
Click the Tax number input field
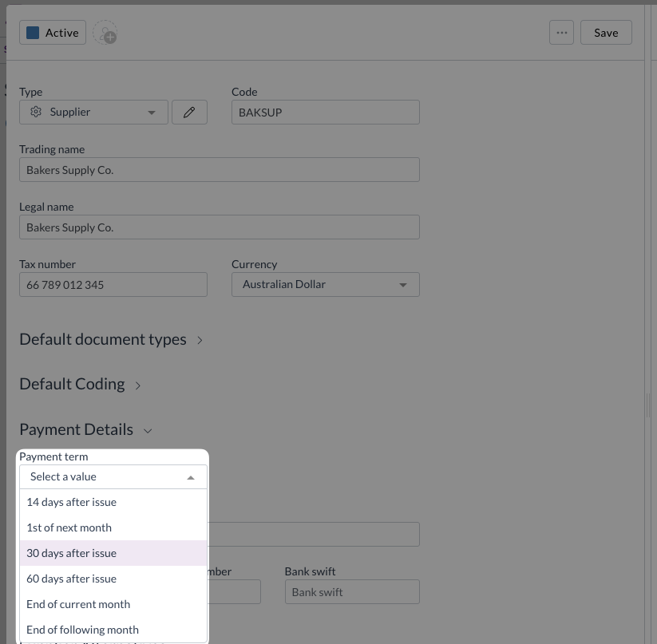pyautogui.click(x=113, y=285)
